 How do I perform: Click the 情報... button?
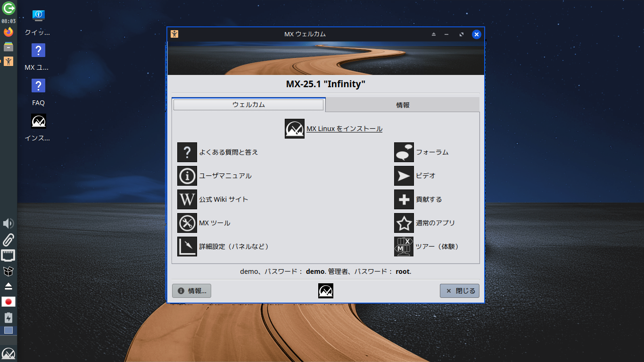(191, 291)
